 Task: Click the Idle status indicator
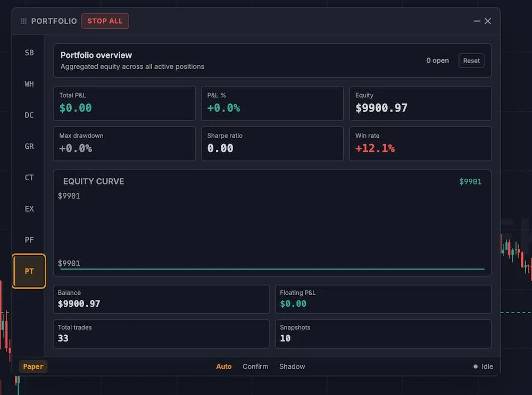click(483, 366)
